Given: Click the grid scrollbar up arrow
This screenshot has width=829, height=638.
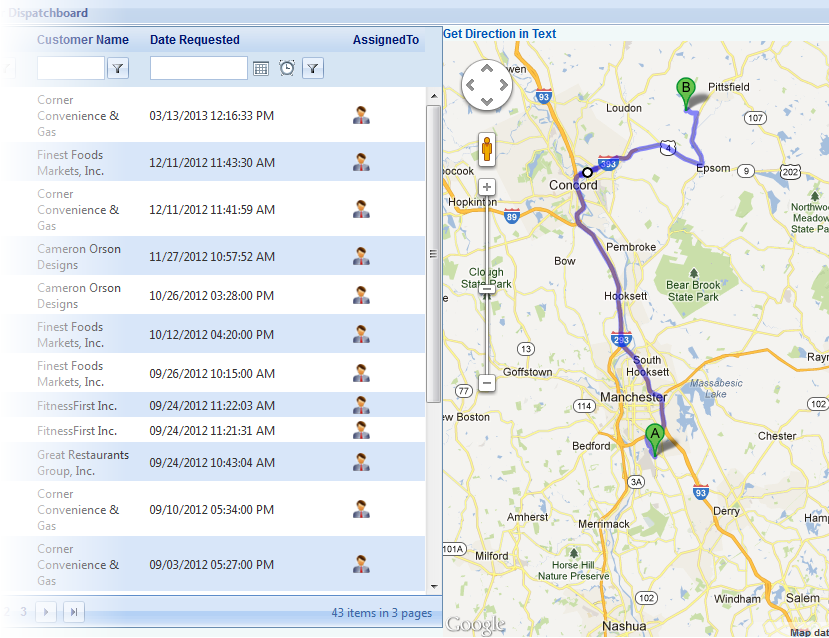Looking at the screenshot, I should 434,96.
